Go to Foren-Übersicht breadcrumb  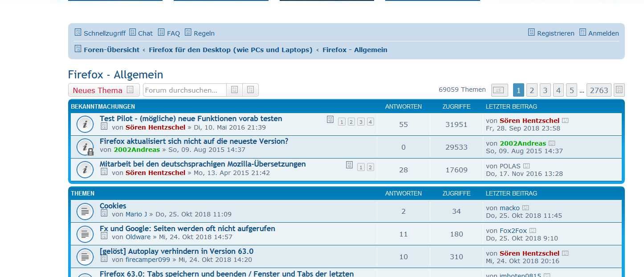pos(111,50)
